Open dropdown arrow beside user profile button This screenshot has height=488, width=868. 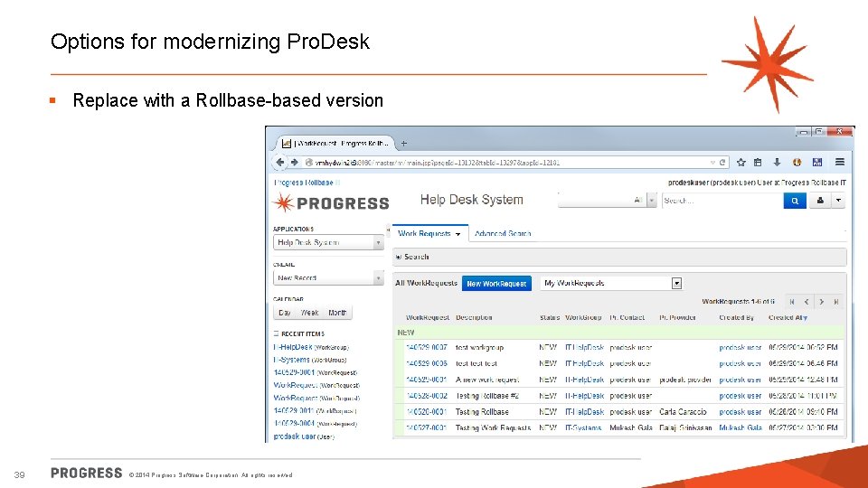pos(839,201)
